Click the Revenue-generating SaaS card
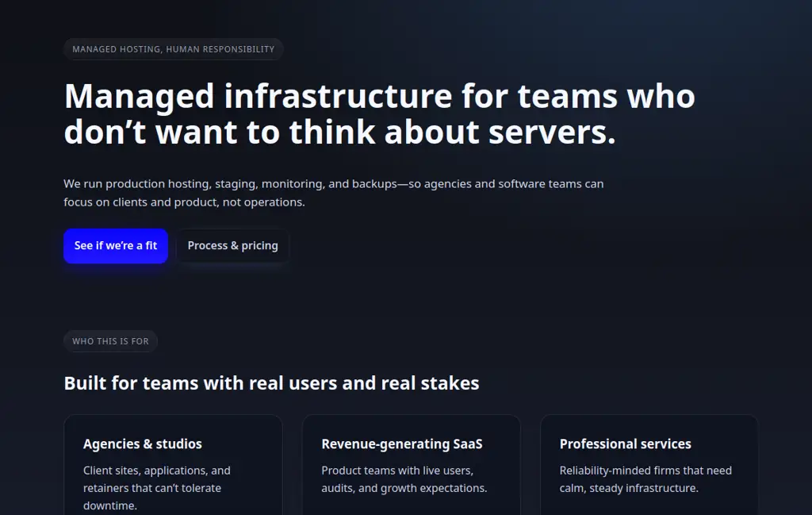The height and width of the screenshot is (515, 812). (x=412, y=464)
